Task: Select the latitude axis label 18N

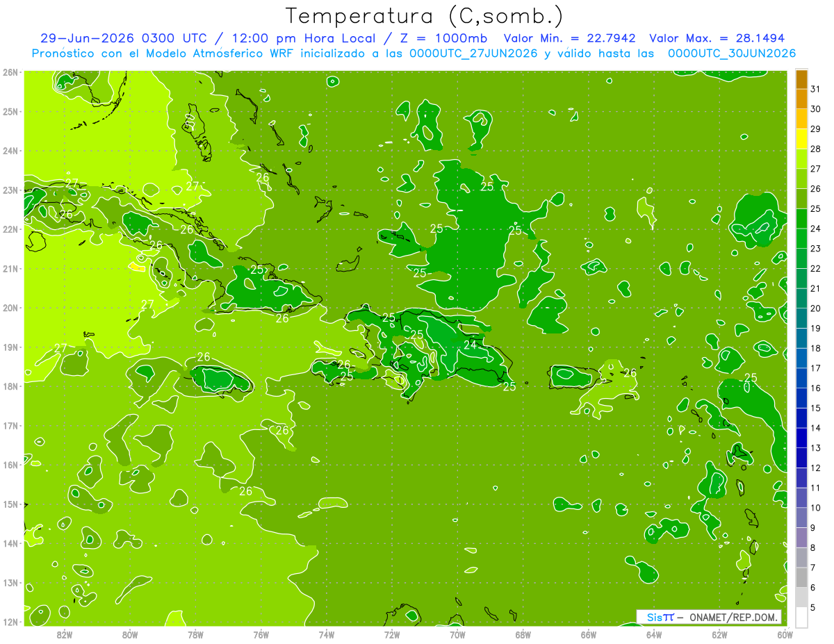Action: click(10, 386)
